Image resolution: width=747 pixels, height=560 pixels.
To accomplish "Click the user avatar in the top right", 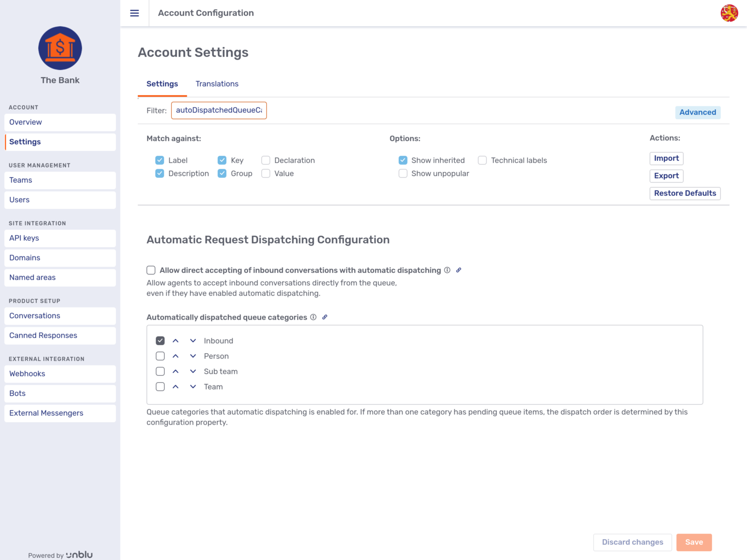I will (730, 13).
